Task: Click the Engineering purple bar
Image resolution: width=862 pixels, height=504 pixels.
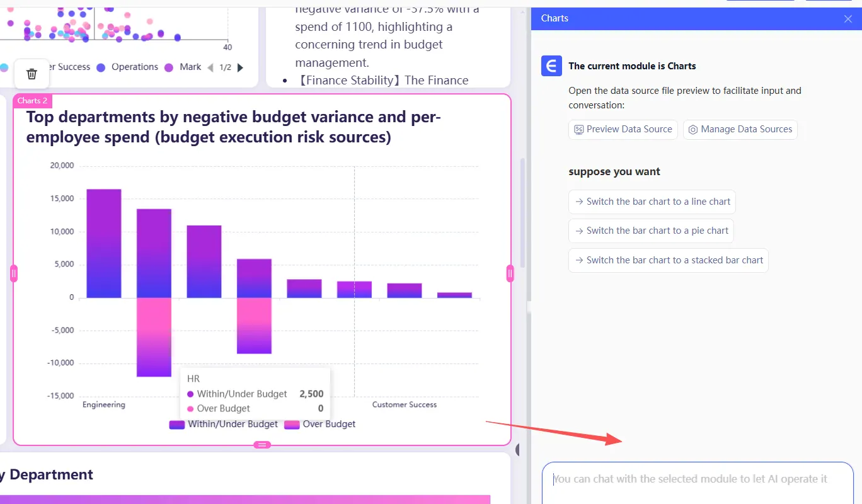Action: tap(104, 243)
